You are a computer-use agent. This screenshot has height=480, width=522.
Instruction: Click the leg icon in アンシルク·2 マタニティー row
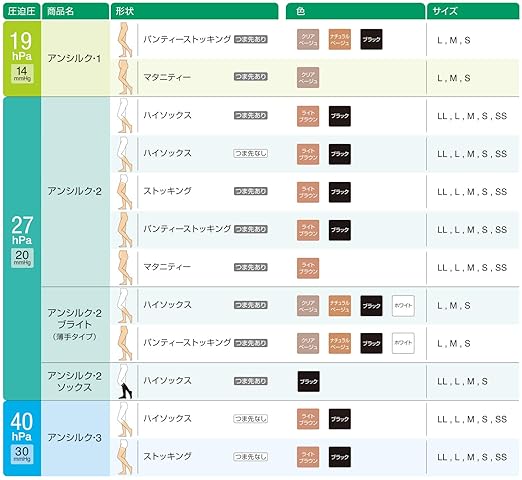[125, 268]
